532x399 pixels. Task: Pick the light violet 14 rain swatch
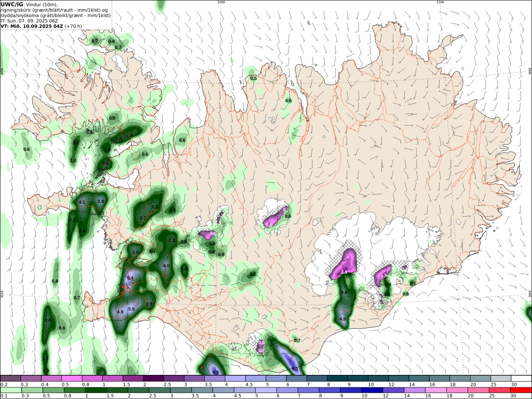point(414,390)
